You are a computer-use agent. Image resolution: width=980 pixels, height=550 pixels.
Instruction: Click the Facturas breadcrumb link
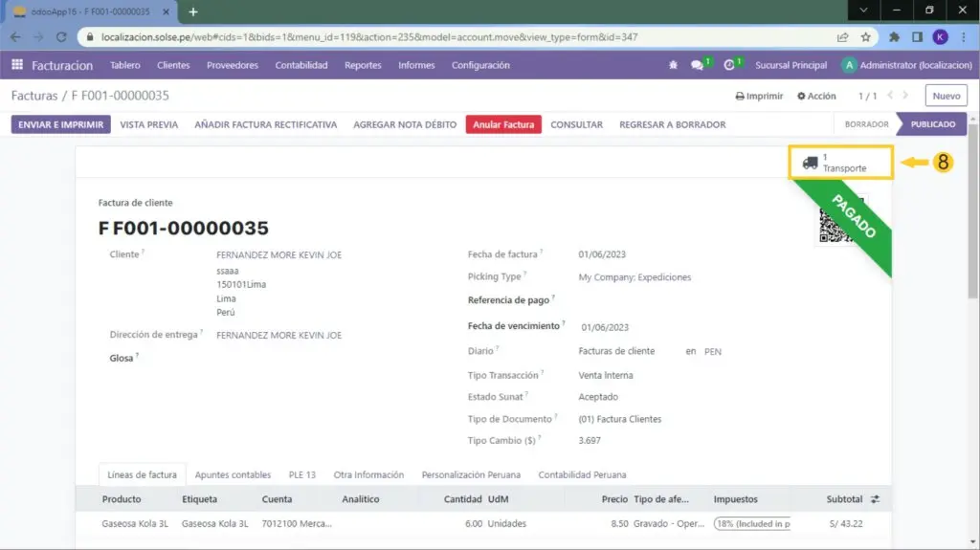click(x=34, y=96)
